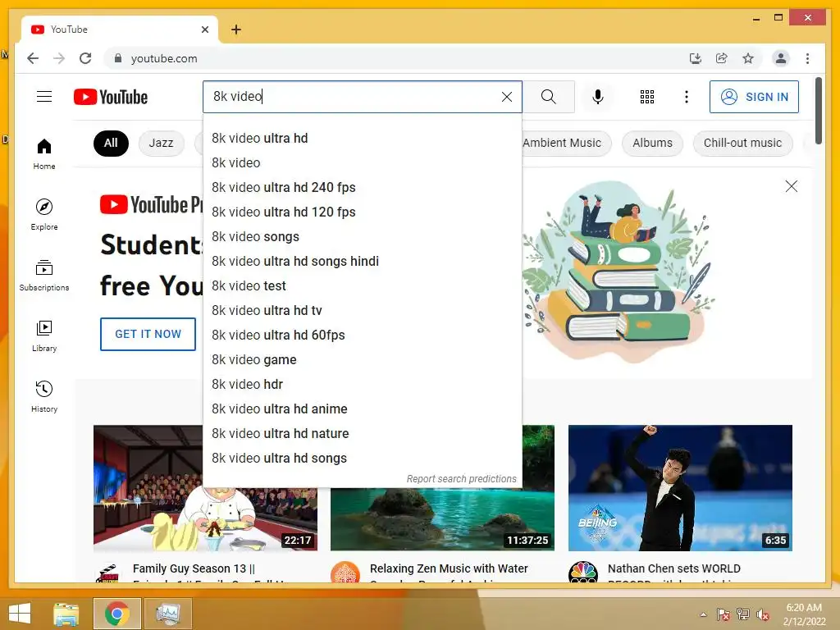
Task: Open Subscriptions in the sidebar
Action: [x=44, y=276]
